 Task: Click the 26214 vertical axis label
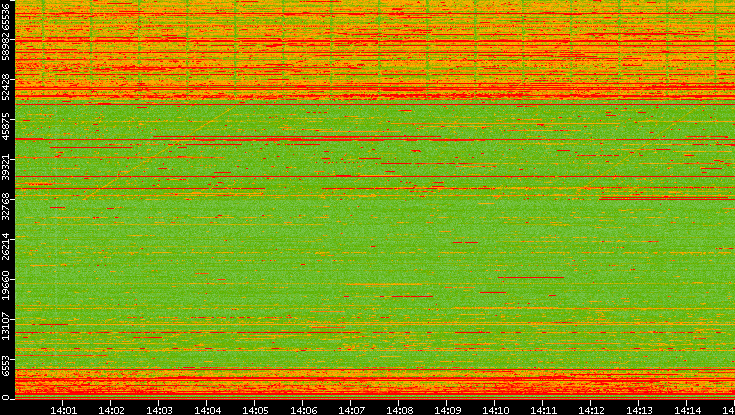7,246
